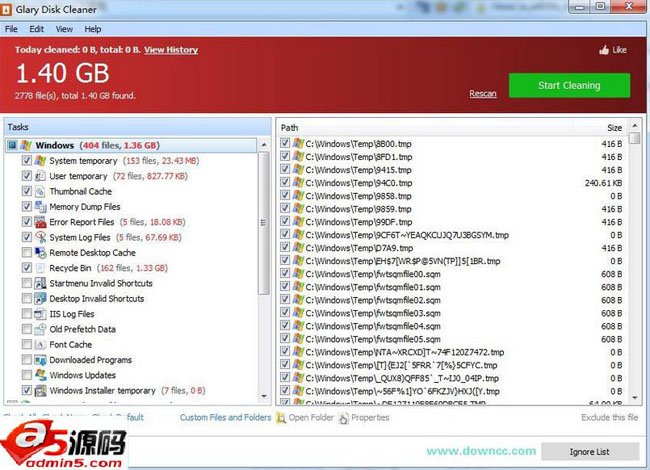Enable the Windows Updates checkbox

point(27,376)
